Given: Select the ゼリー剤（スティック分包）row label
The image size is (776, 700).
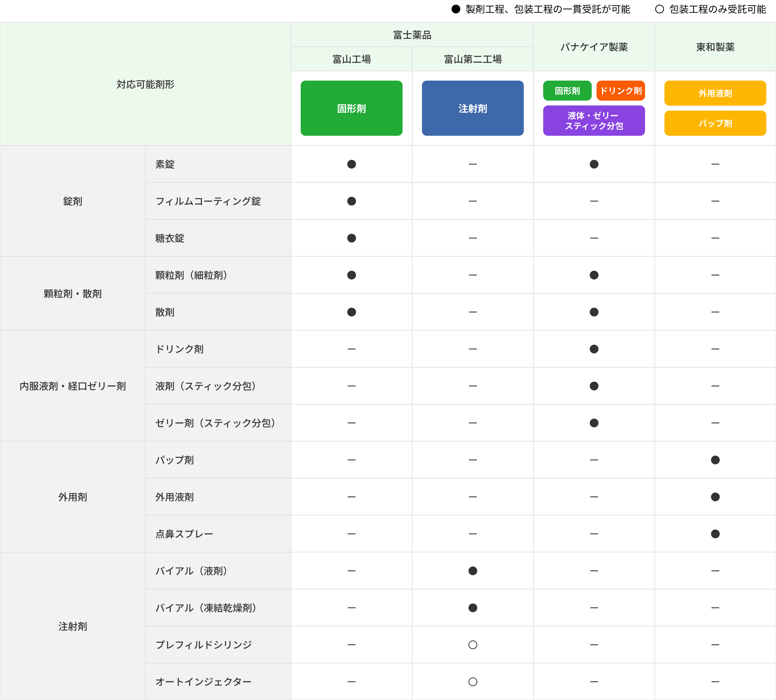Looking at the screenshot, I should pos(216,423).
